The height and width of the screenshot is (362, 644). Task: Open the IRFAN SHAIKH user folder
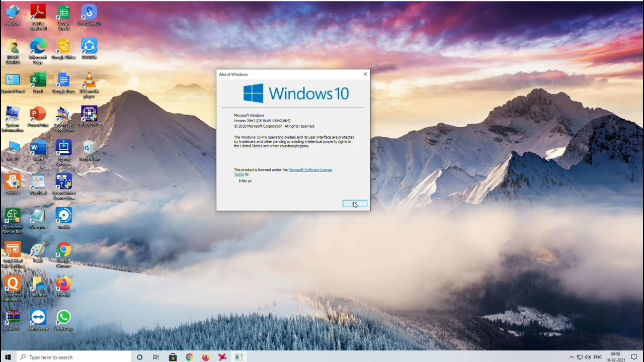click(13, 51)
